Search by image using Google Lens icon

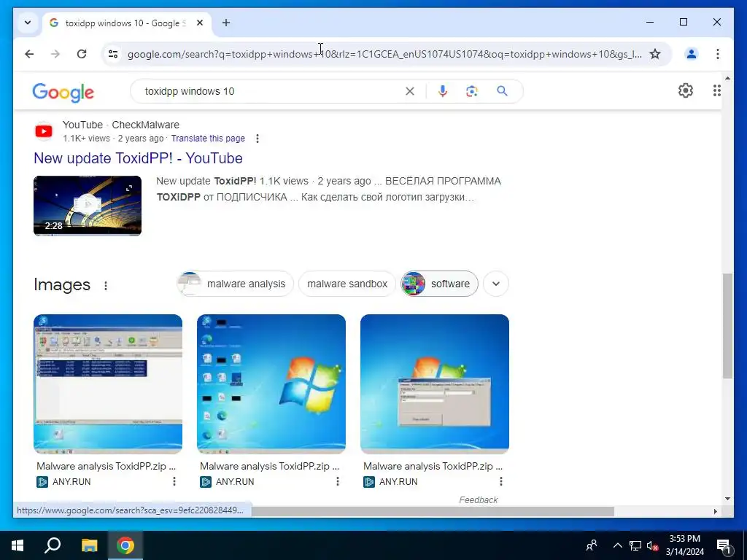pos(472,91)
